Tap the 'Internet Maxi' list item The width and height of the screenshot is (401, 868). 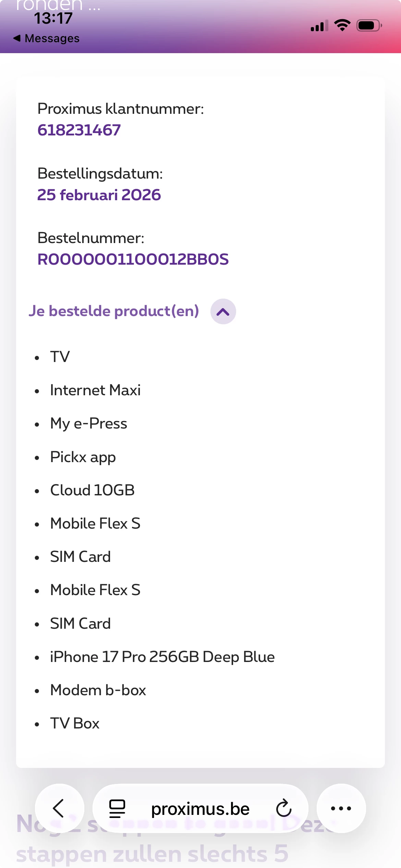click(95, 390)
